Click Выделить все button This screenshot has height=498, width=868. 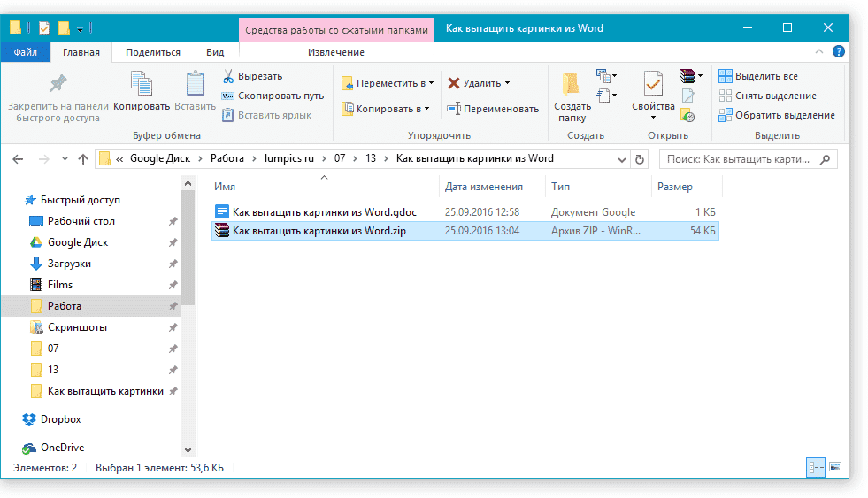(757, 76)
